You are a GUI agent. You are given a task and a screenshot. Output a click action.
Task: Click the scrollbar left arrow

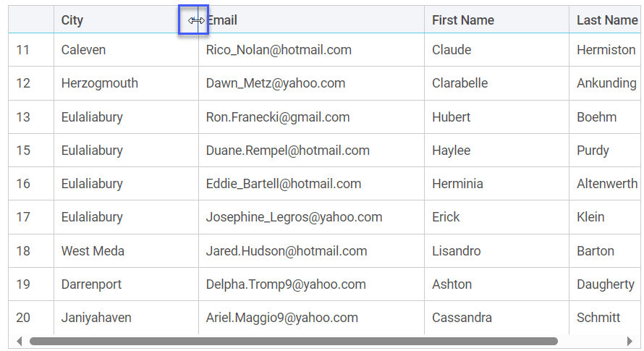tap(19, 341)
